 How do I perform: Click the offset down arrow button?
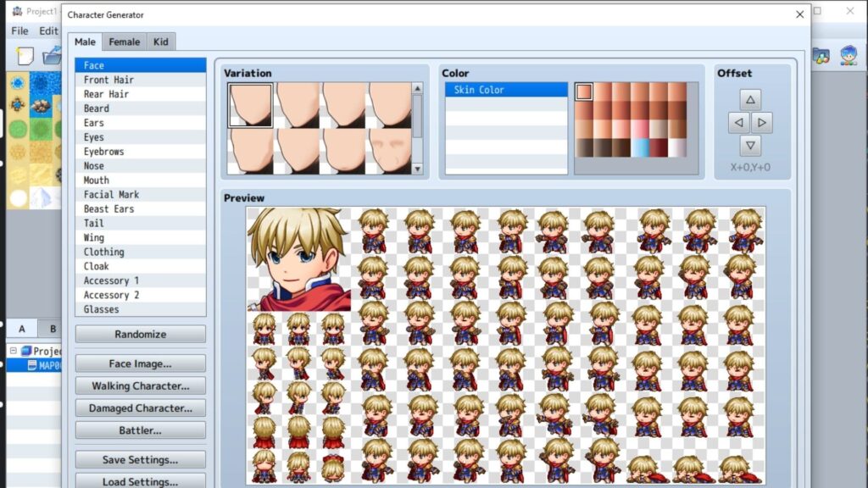[x=750, y=146]
